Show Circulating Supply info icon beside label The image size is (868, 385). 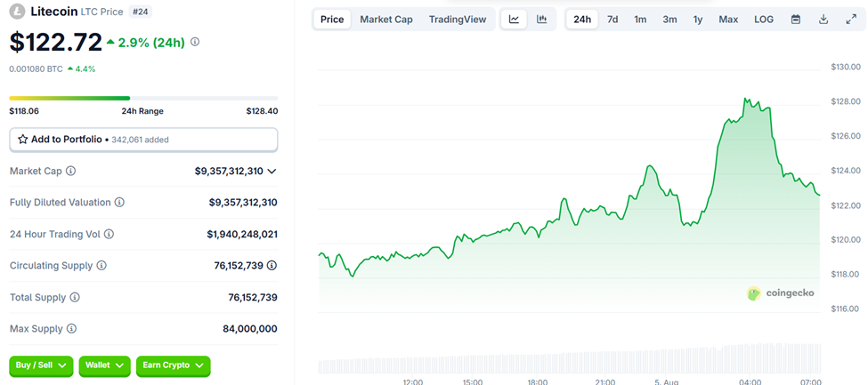tap(101, 266)
